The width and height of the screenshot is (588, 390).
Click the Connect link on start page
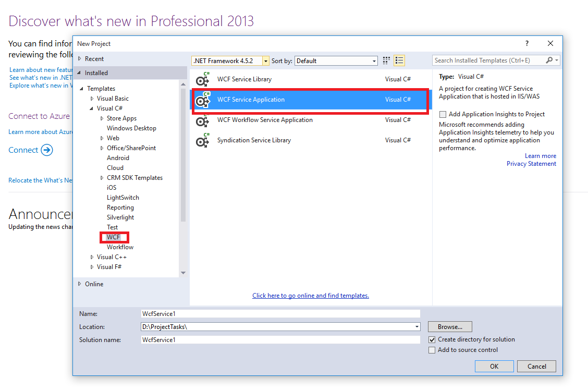pyautogui.click(x=23, y=150)
